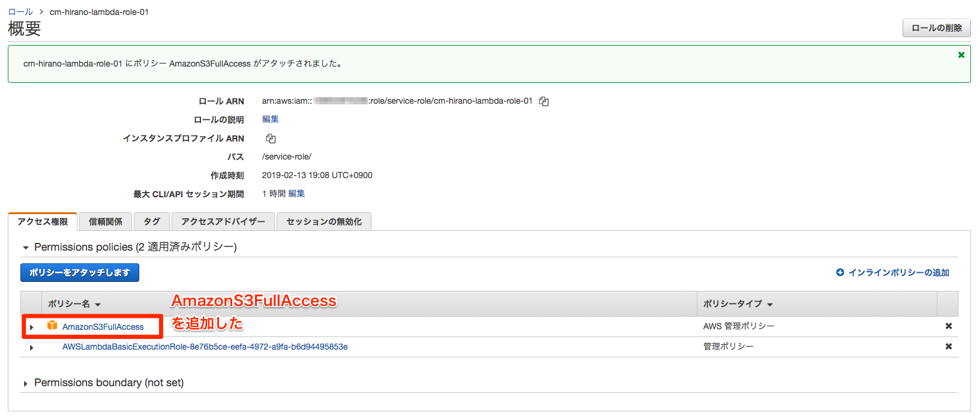Viewport: 980px width, 418px height.
Task: Click the role ARN text value
Action: 397,101
